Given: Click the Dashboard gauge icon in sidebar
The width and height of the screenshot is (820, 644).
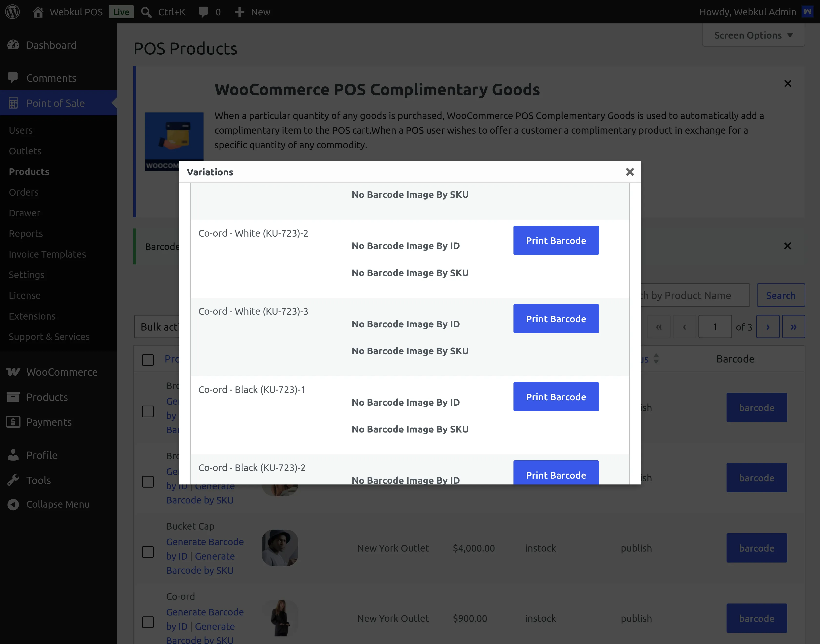Looking at the screenshot, I should coord(13,45).
